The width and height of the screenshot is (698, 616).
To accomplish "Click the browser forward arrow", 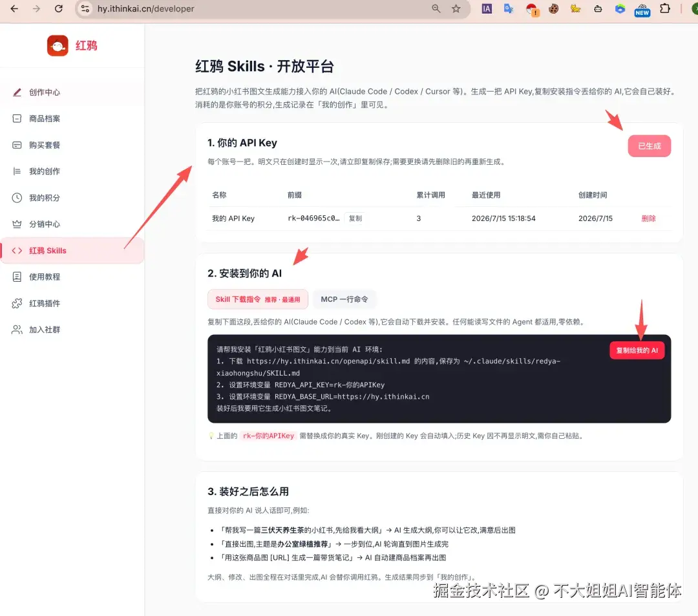I will [36, 8].
